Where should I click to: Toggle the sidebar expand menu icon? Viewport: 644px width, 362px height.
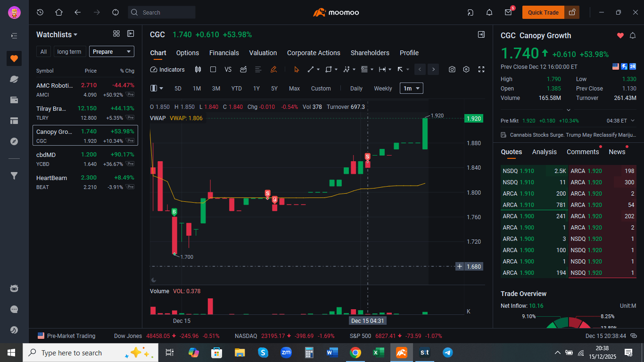click(14, 36)
